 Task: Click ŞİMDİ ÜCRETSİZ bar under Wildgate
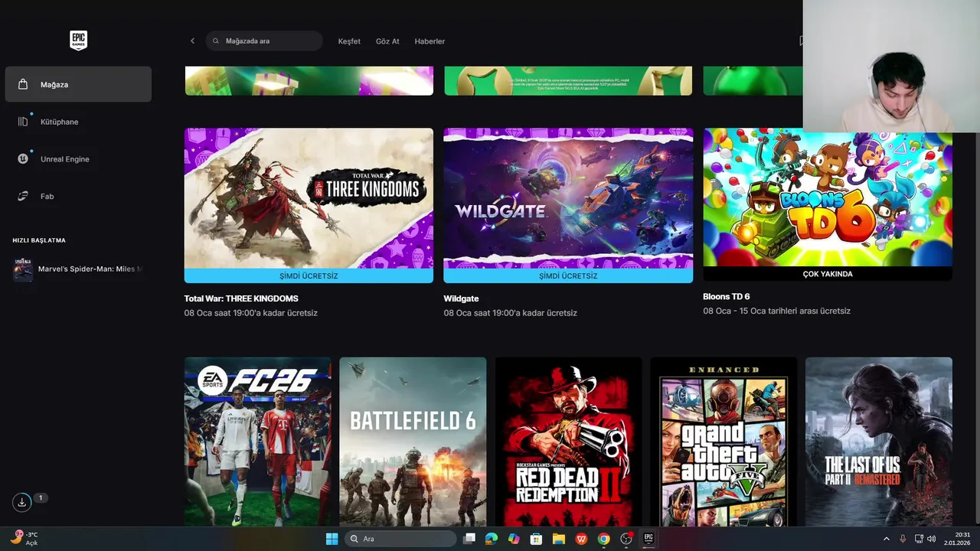tap(568, 275)
